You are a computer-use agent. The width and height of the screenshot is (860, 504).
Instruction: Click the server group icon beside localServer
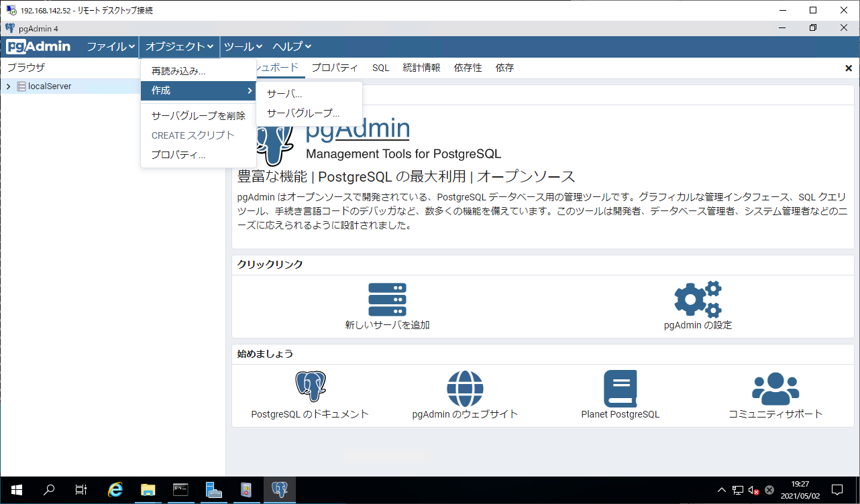click(x=21, y=86)
